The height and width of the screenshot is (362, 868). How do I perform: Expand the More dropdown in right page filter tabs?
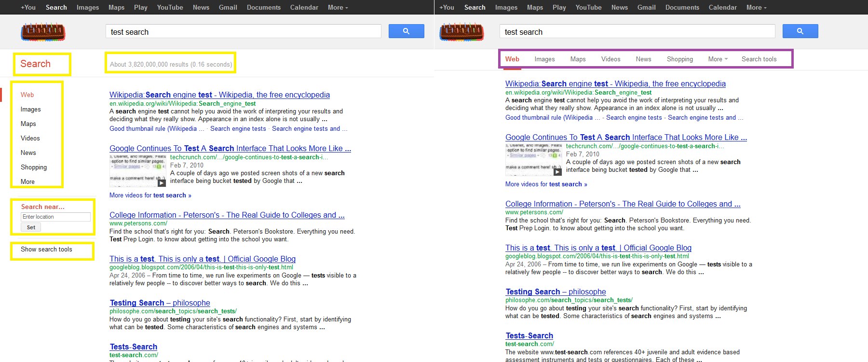coord(718,59)
